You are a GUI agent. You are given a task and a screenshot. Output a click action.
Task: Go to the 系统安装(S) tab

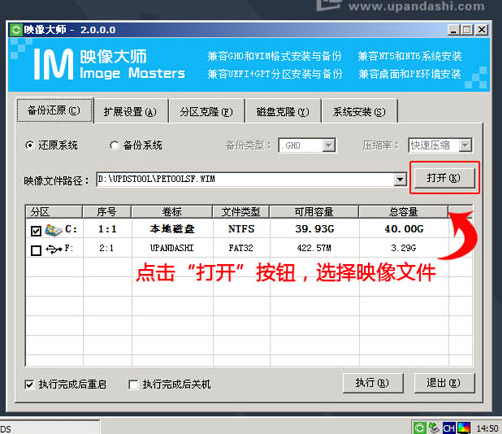click(x=360, y=112)
